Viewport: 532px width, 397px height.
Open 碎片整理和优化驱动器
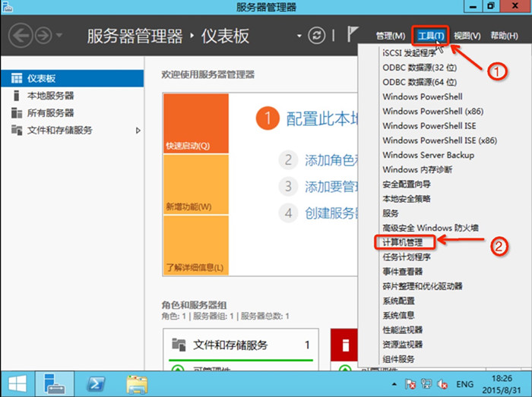tap(423, 286)
